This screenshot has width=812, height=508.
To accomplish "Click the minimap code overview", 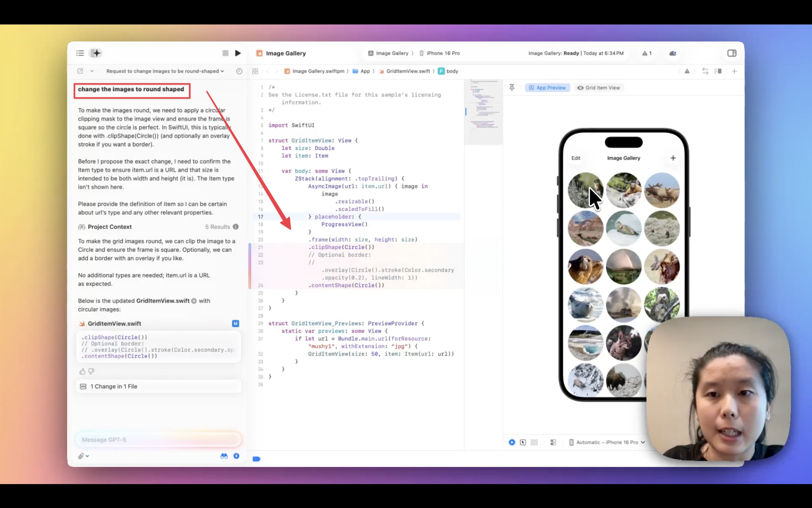I will click(x=484, y=112).
